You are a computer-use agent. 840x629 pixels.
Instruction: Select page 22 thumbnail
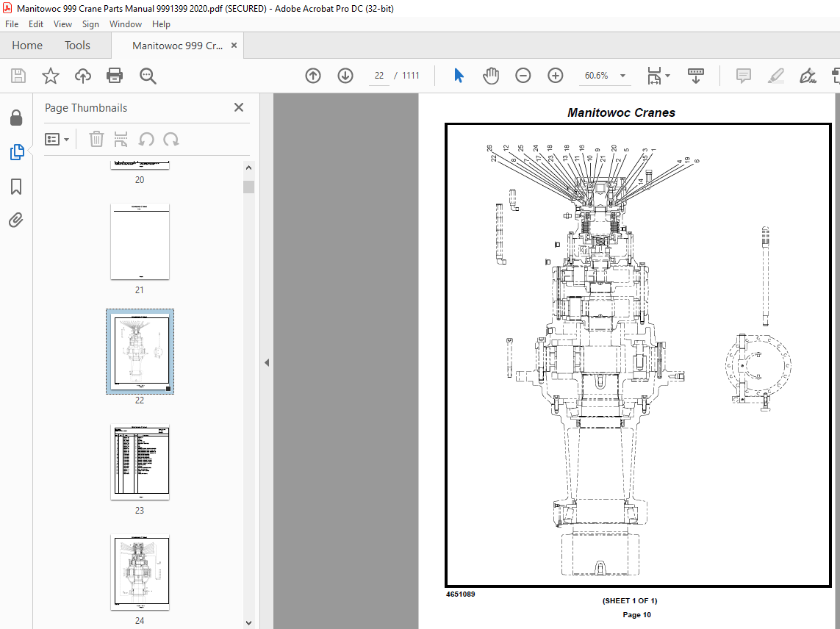tap(140, 351)
